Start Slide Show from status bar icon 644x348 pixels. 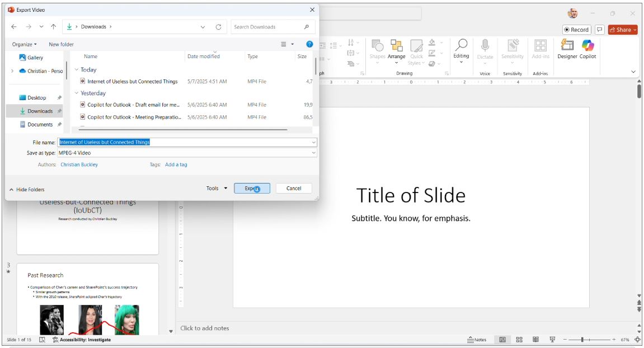(552, 339)
